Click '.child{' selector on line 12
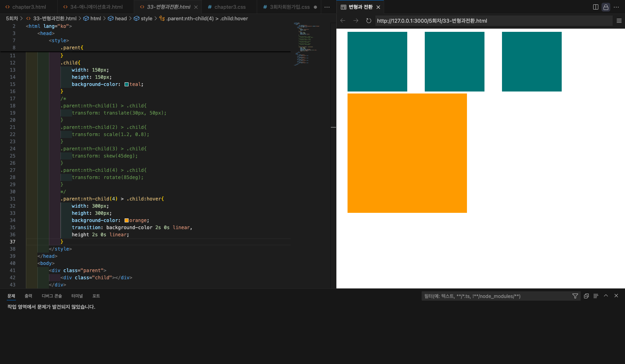Viewport: 625px width, 364px height. coord(70,63)
